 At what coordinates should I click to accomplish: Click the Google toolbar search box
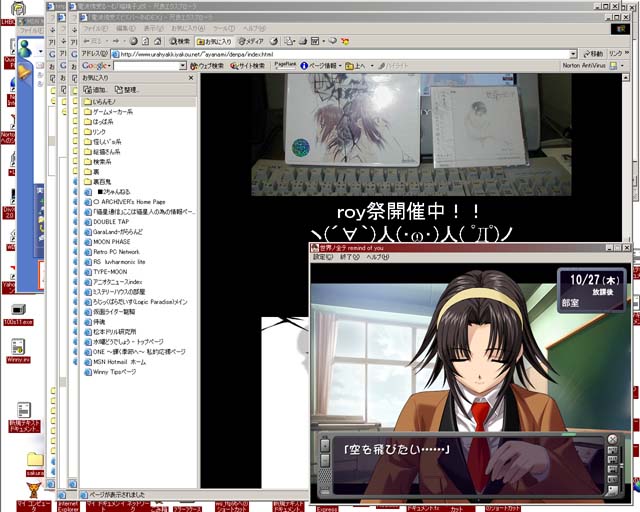tap(146, 66)
